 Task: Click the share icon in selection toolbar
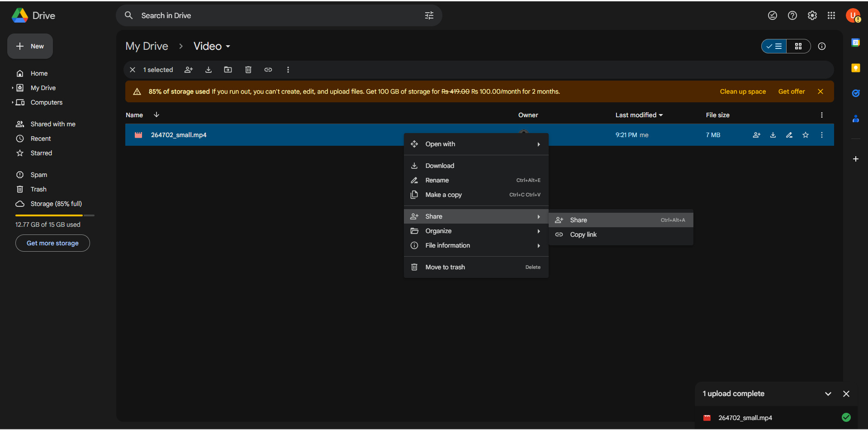tap(189, 70)
